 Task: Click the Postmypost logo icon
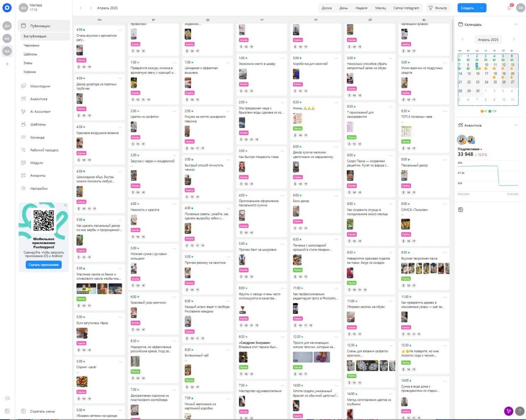click(7, 8)
